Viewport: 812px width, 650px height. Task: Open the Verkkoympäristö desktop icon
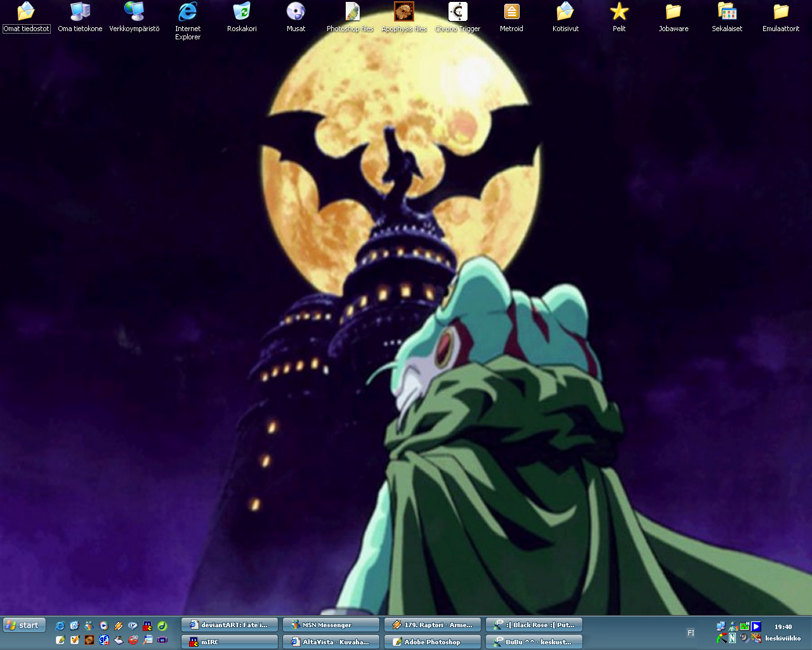pyautogui.click(x=134, y=18)
